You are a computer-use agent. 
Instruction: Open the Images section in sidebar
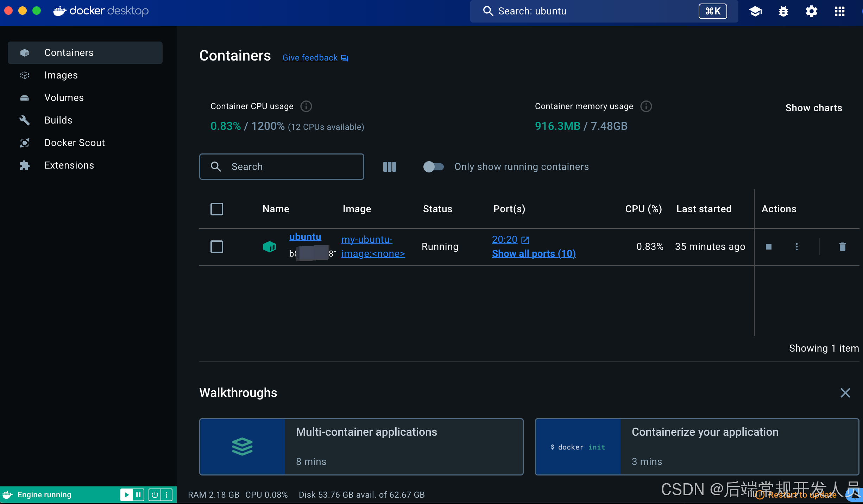(x=85, y=75)
